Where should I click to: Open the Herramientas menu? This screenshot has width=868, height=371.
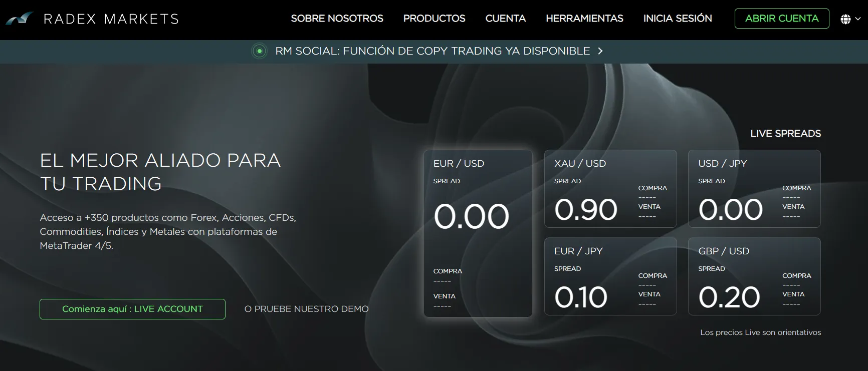click(x=584, y=19)
